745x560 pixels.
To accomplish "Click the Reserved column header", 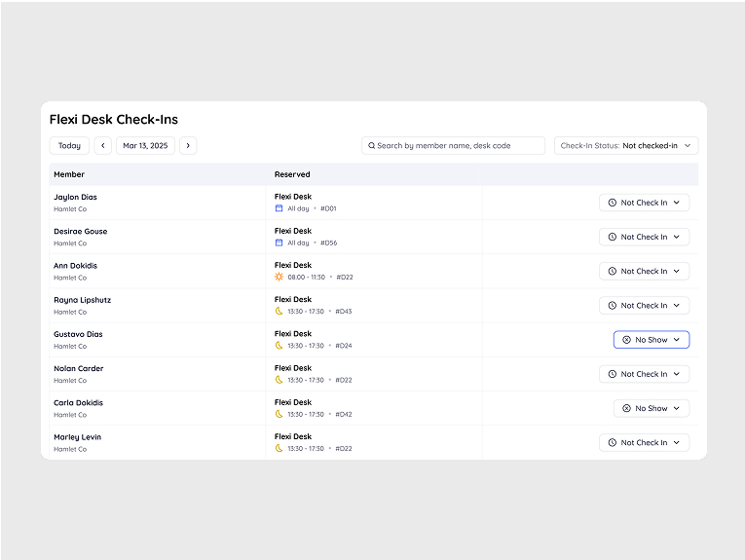I will (292, 174).
